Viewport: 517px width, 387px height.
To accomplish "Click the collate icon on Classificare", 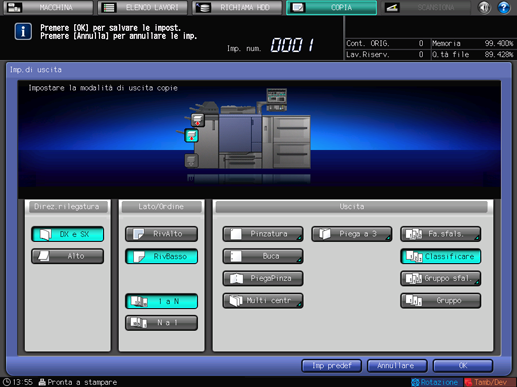I will point(414,256).
